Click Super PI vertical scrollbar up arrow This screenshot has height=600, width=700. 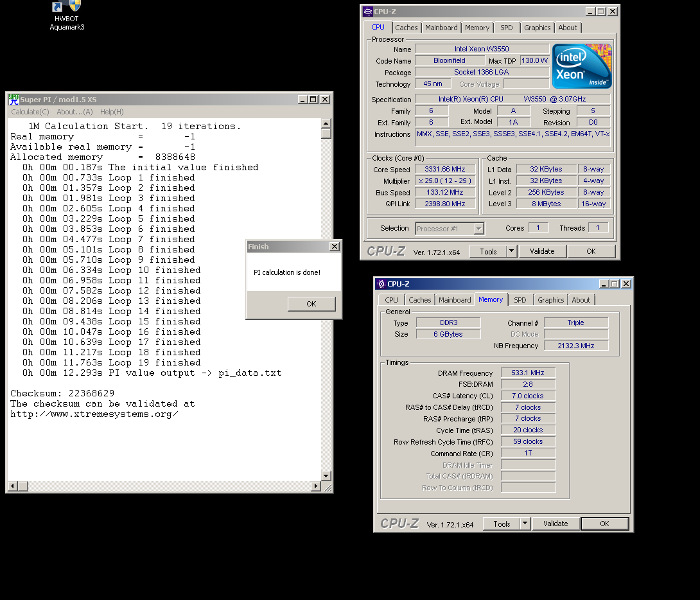[326, 123]
